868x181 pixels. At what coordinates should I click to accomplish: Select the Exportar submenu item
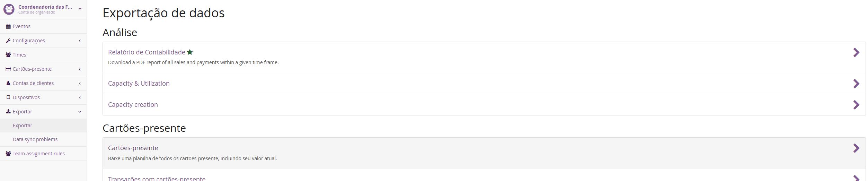(x=23, y=126)
